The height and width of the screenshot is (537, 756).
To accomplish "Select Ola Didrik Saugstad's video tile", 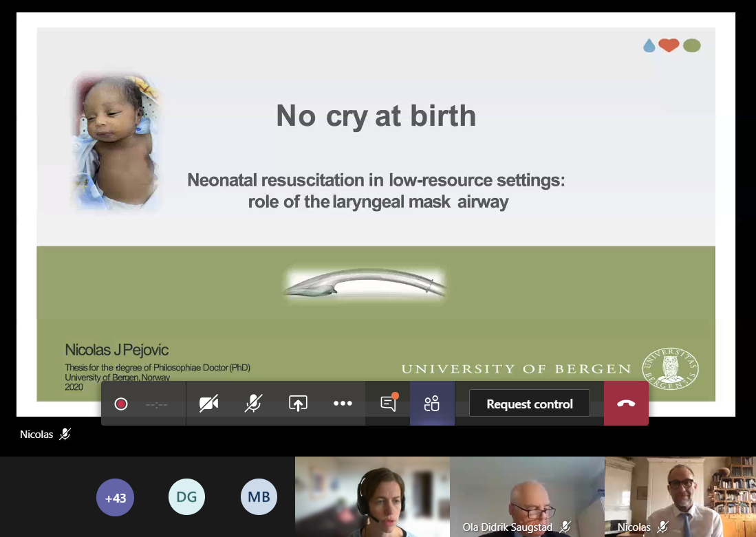I will click(x=527, y=496).
